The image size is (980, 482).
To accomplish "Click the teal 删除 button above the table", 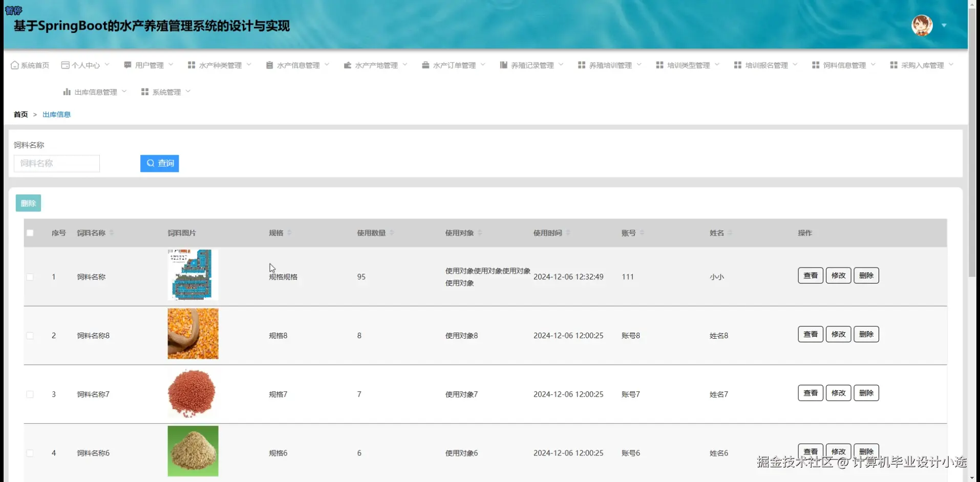I will click(28, 203).
